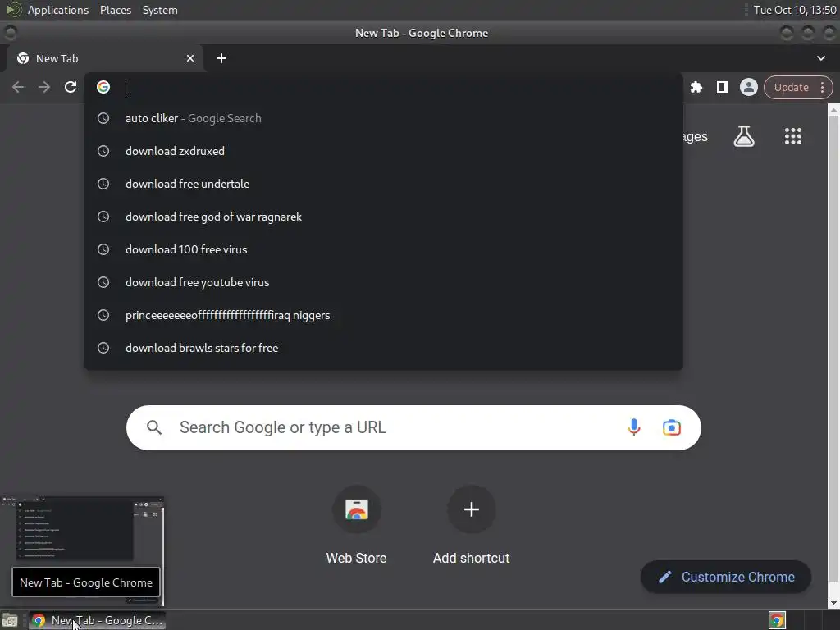The height and width of the screenshot is (630, 840).
Task: Click the show desktop icon in bottom panel
Action: point(10,620)
